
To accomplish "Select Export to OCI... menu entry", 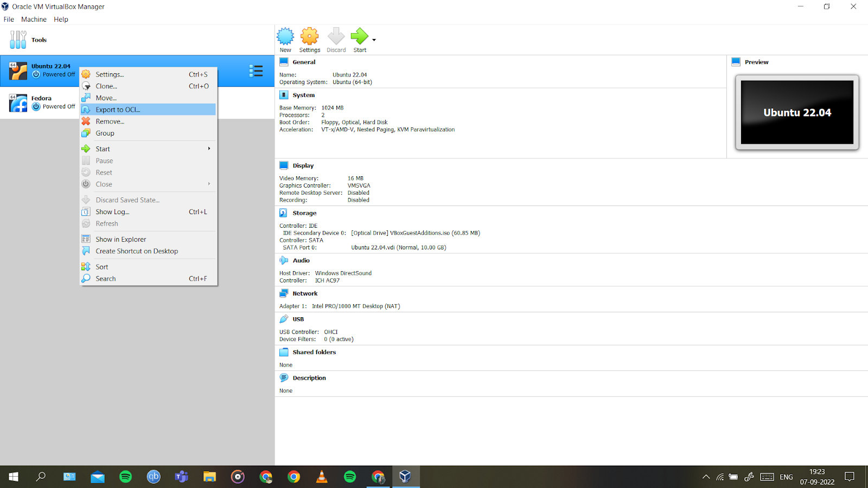I will click(x=148, y=110).
